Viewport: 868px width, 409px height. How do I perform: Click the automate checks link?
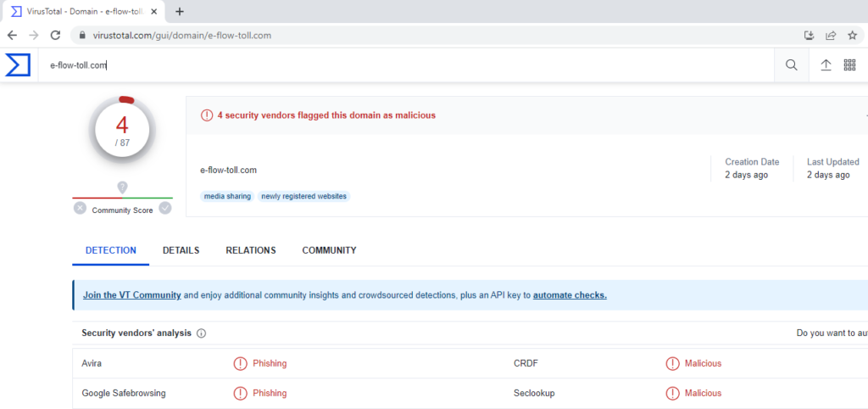pyautogui.click(x=570, y=295)
